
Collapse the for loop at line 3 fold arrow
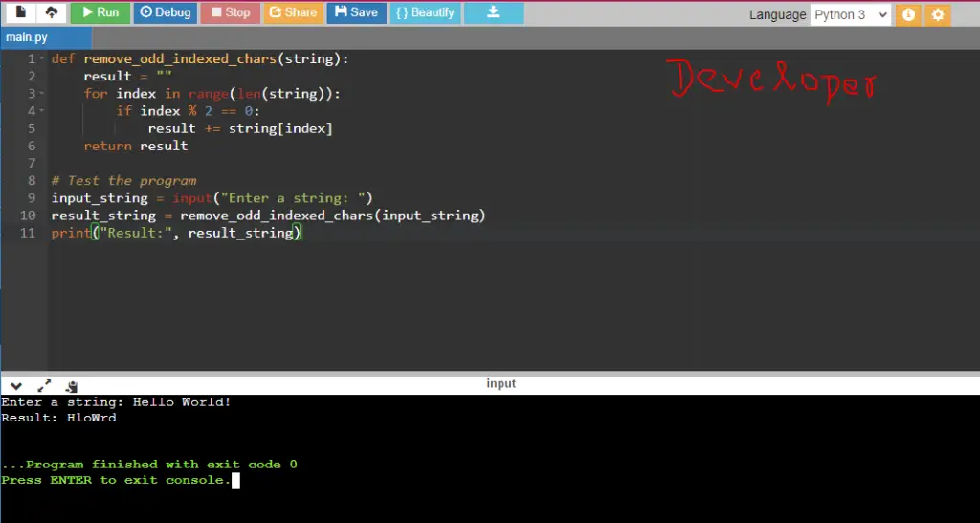(x=42, y=94)
